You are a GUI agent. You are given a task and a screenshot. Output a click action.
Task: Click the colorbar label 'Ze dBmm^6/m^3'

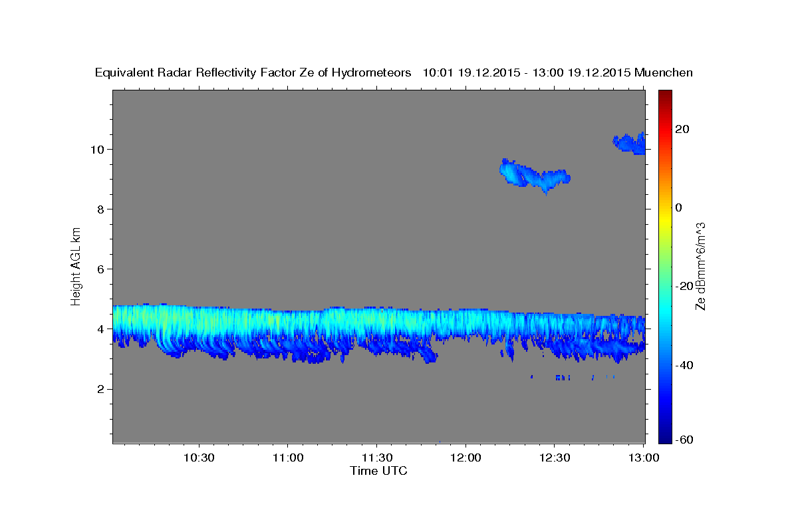(700, 266)
